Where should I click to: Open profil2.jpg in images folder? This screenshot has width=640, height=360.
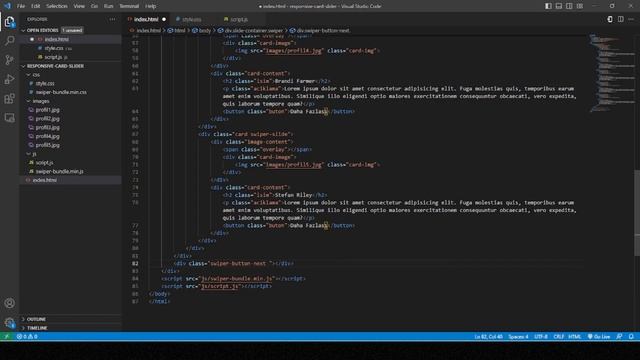point(47,119)
